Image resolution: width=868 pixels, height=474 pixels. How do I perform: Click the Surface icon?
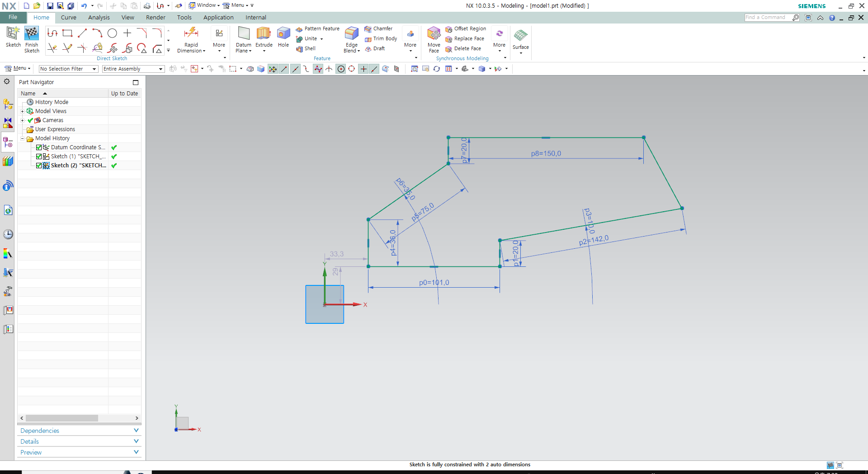[x=521, y=35]
